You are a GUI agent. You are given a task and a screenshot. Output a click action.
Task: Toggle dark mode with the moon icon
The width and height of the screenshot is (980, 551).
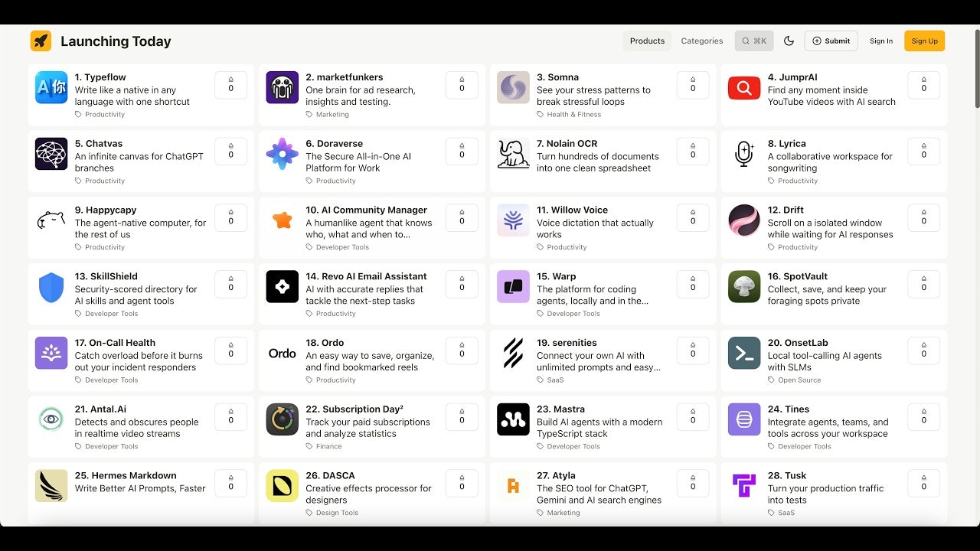click(789, 41)
